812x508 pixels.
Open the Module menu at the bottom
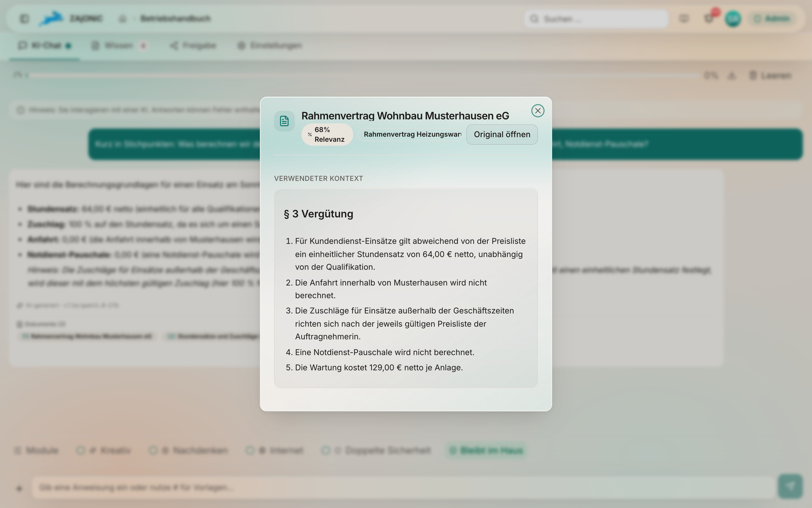click(36, 450)
